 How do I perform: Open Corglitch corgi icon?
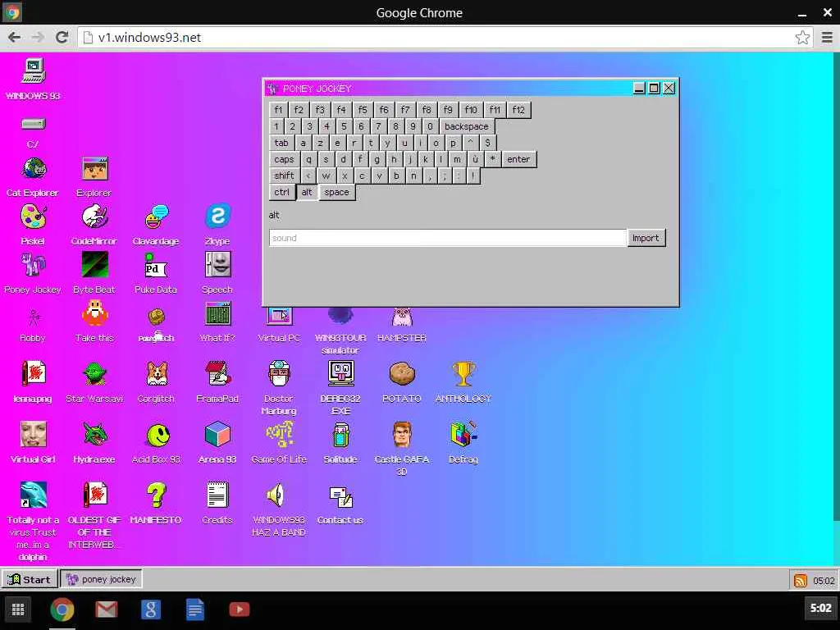[157, 374]
